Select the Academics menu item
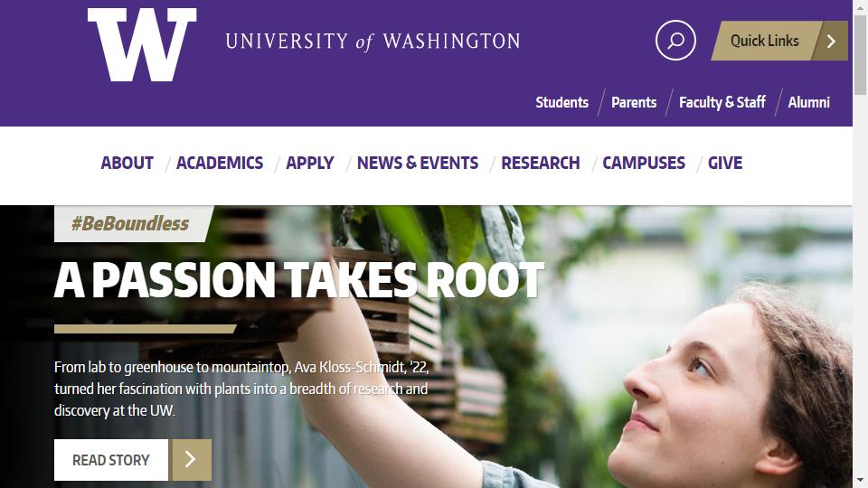The height and width of the screenshot is (488, 868). point(220,163)
